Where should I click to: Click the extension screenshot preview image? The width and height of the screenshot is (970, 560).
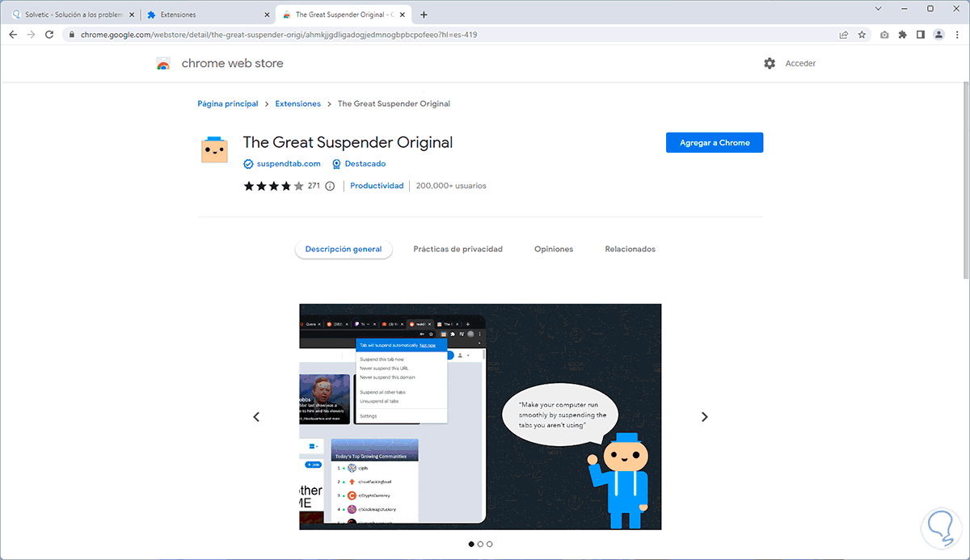(x=480, y=417)
